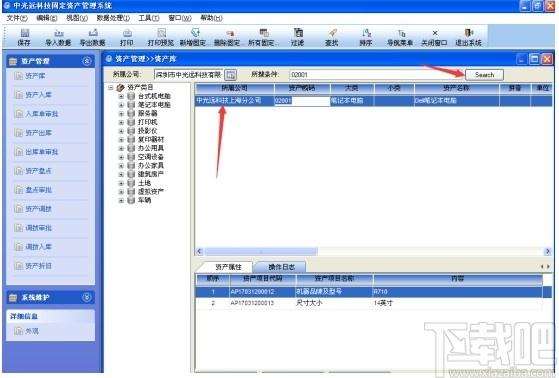Open 盘点审批 in the sidebar
The height and width of the screenshot is (378, 559).
coord(33,190)
